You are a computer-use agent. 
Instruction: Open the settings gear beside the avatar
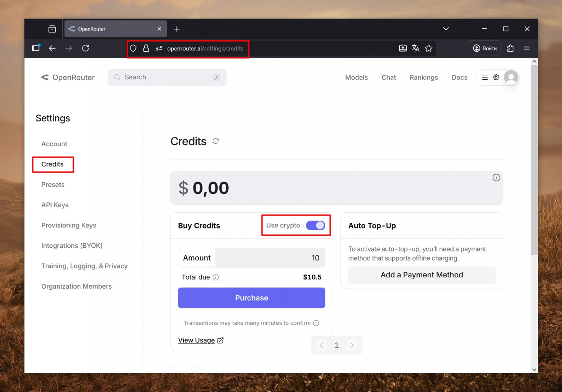[496, 77]
